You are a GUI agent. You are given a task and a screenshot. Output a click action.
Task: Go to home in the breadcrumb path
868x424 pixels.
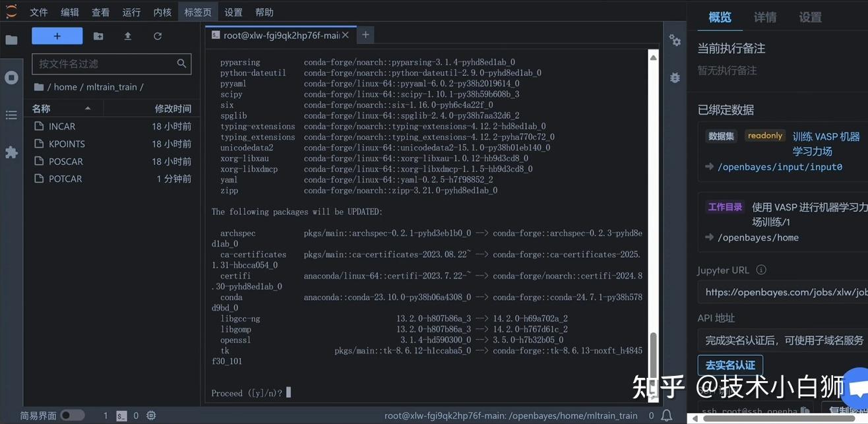click(65, 87)
